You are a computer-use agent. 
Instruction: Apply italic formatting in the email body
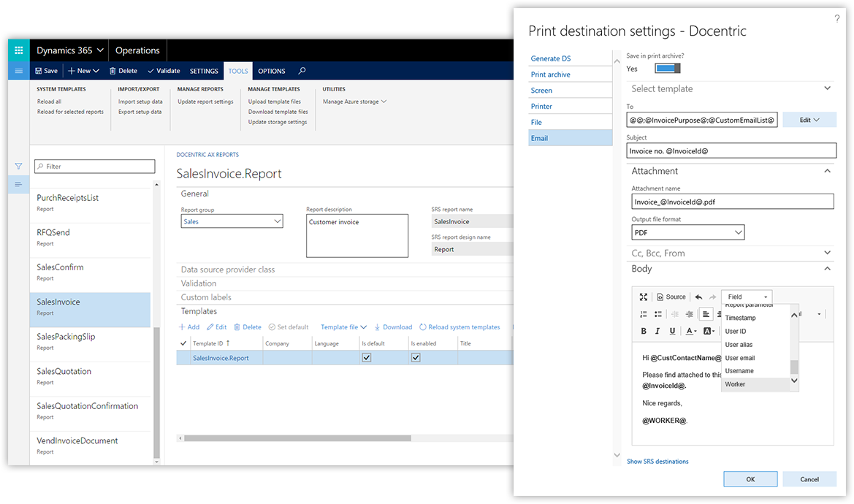coord(657,331)
